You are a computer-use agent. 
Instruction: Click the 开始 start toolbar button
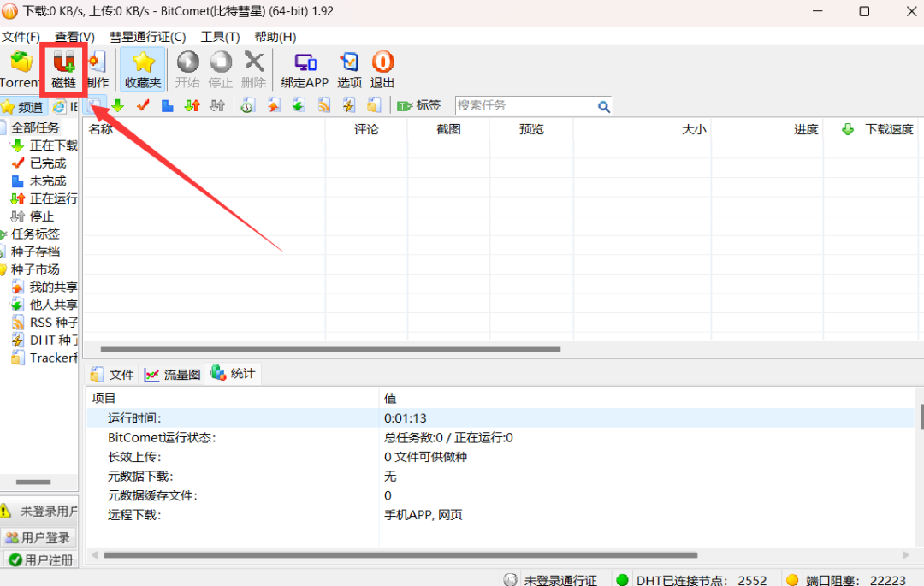[x=187, y=69]
